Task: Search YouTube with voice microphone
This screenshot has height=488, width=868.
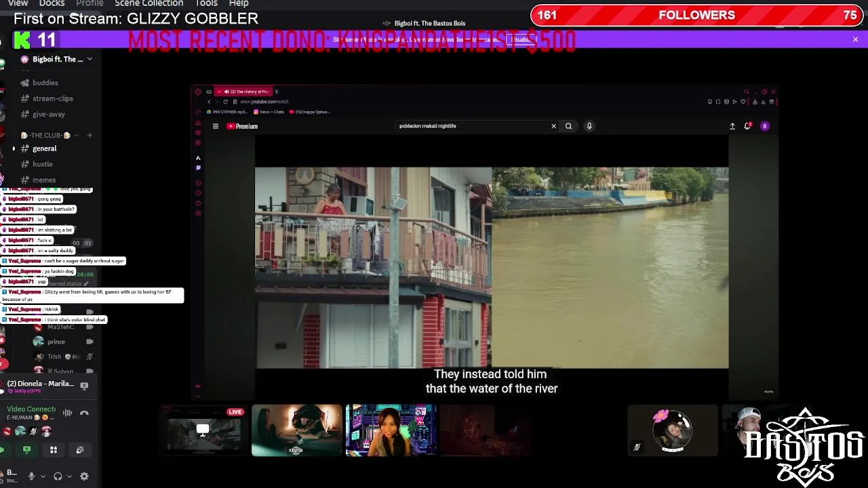Action: pos(589,126)
